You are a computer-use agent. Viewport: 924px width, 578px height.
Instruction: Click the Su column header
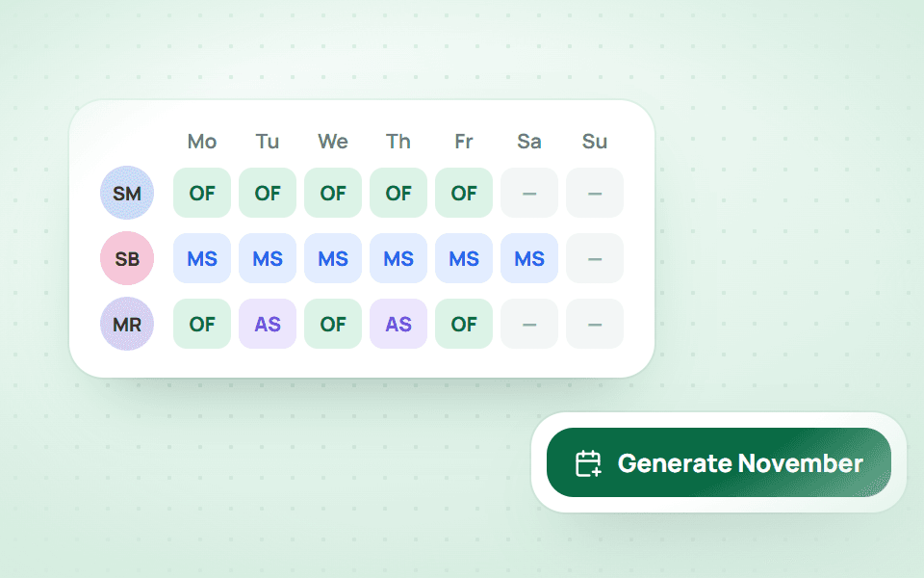(x=595, y=142)
